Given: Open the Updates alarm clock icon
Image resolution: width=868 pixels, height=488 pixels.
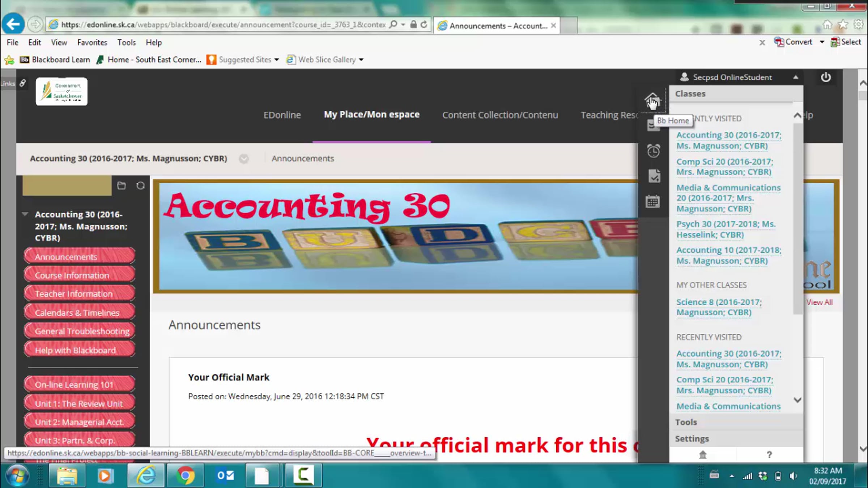Looking at the screenshot, I should click(653, 151).
